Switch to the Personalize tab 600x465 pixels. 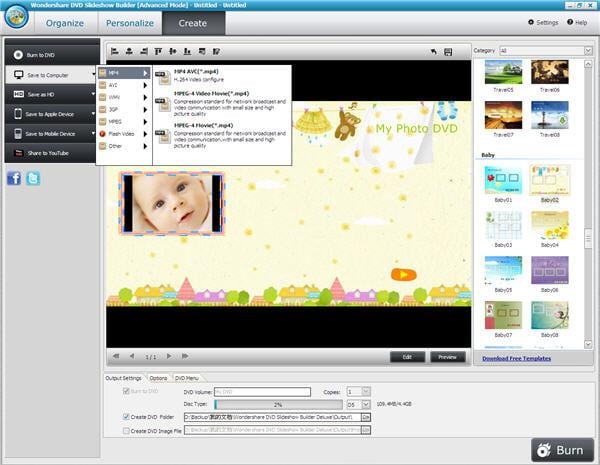click(130, 23)
